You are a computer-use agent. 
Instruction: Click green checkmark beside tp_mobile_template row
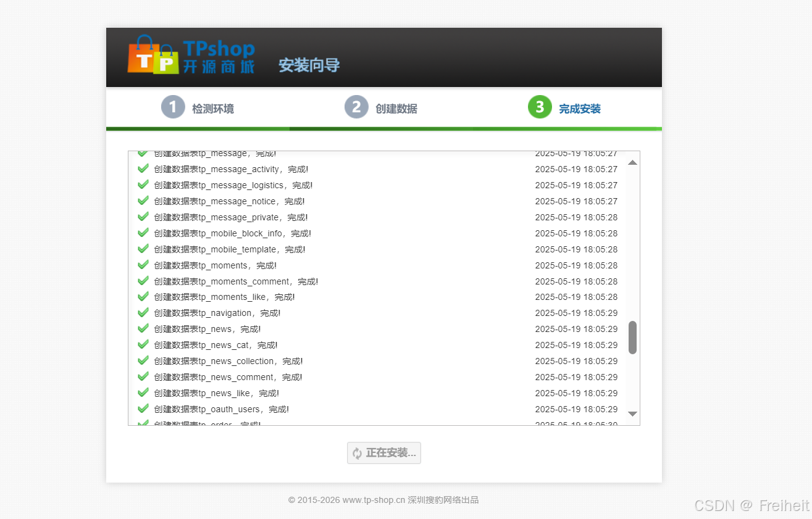pyautogui.click(x=143, y=249)
